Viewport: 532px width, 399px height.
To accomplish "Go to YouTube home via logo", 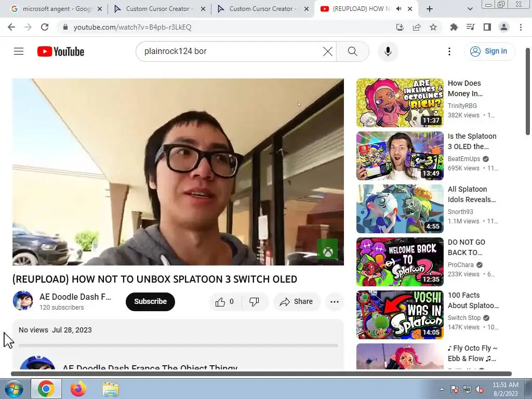I will (x=61, y=51).
